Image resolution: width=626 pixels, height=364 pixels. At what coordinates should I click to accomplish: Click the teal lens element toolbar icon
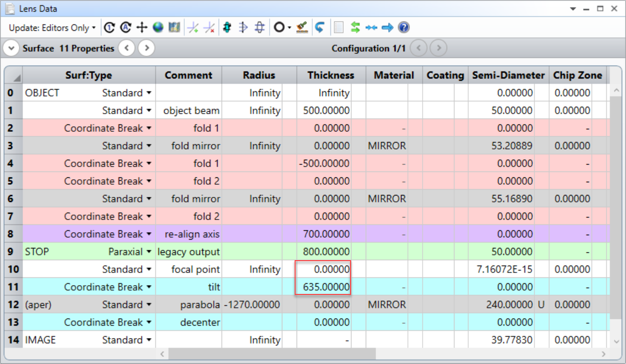pyautogui.click(x=227, y=28)
